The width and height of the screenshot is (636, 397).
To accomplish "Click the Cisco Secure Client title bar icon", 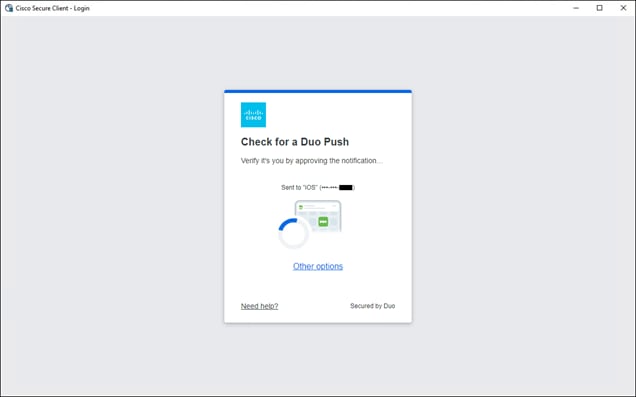I will click(x=9, y=8).
